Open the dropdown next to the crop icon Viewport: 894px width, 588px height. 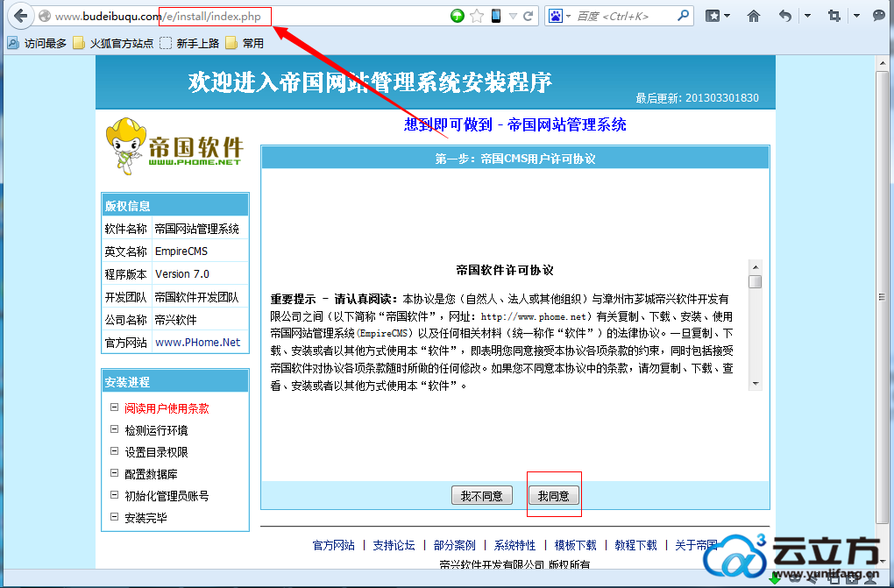point(856,17)
